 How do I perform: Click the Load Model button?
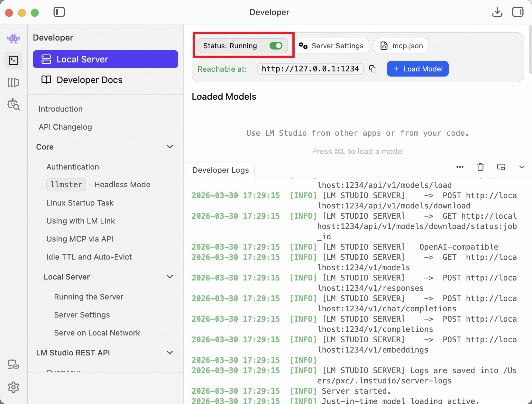point(417,69)
